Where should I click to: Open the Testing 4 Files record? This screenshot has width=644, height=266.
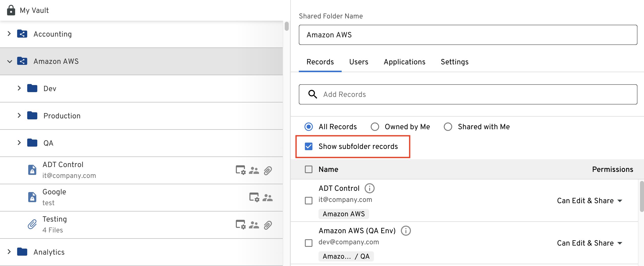pos(141,225)
